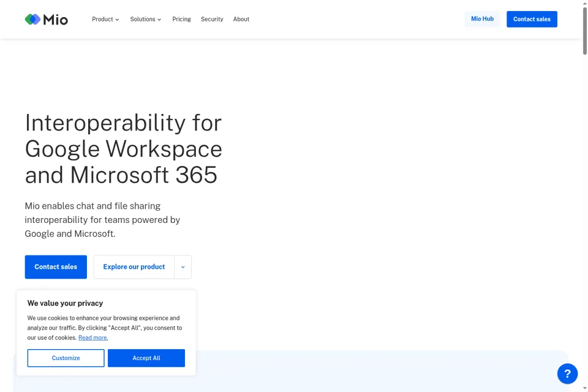Accept All cookies
The image size is (588, 392).
(x=146, y=358)
